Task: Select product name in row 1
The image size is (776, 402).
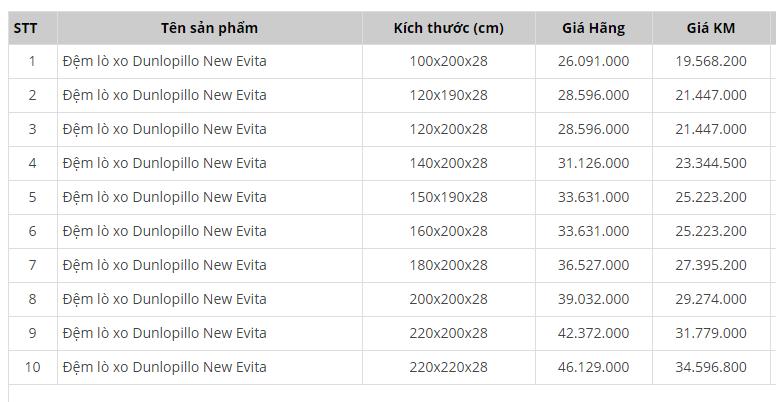Action: pyautogui.click(x=164, y=61)
